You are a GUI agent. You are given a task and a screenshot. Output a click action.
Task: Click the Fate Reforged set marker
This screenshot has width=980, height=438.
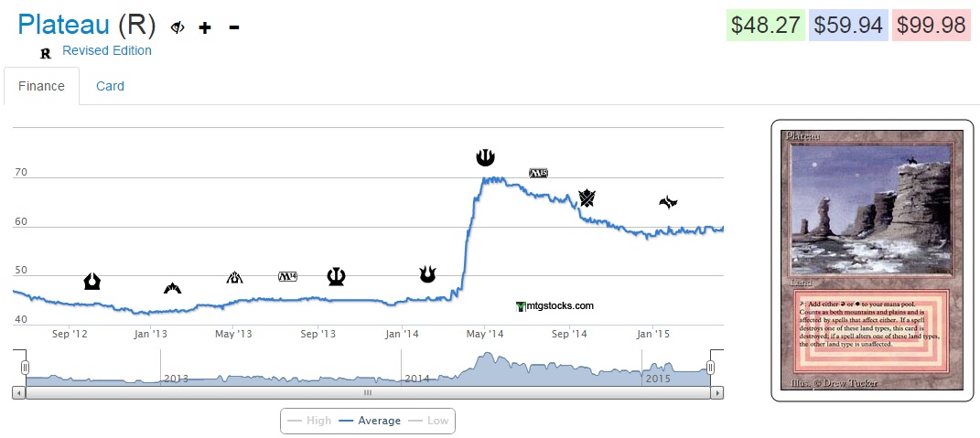668,202
